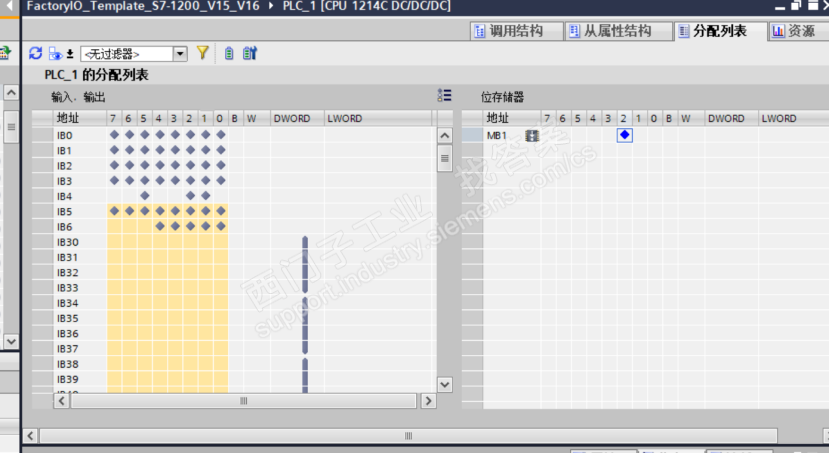The image size is (830, 453).
Task: Select the IB30 row address
Action: [x=68, y=242]
